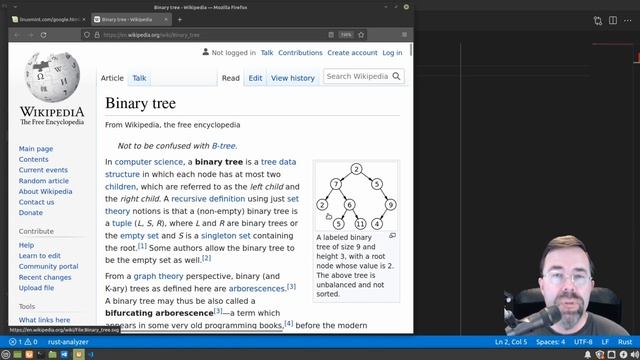
Task: Open the Linux Mint start menu
Action: [6, 355]
